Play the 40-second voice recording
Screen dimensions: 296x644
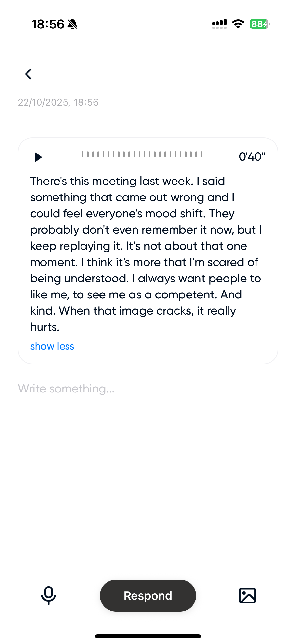click(x=38, y=157)
